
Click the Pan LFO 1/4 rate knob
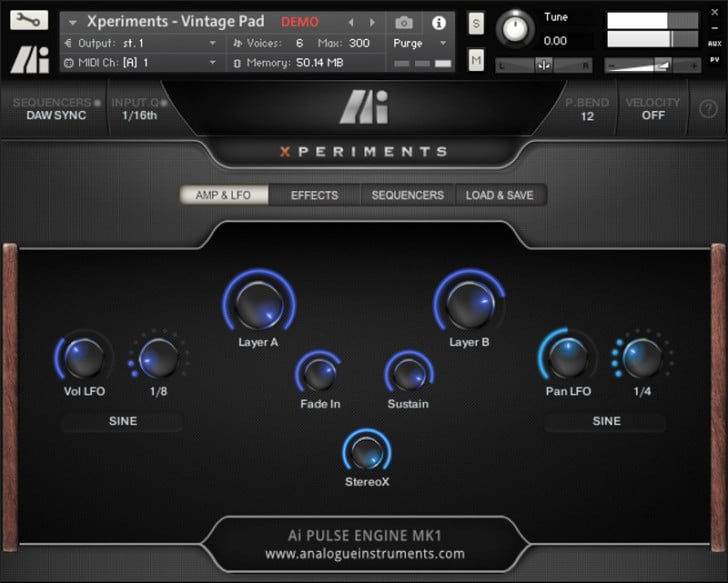[643, 356]
